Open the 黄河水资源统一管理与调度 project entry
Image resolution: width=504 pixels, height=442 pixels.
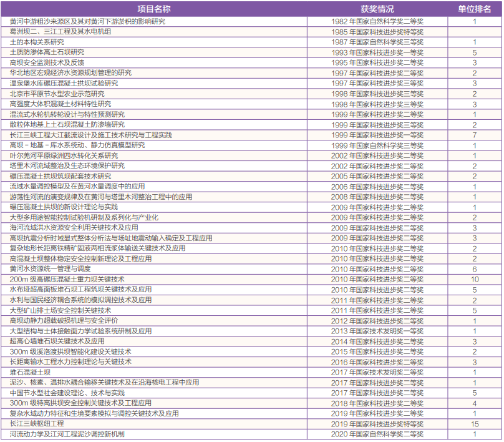click(x=51, y=268)
